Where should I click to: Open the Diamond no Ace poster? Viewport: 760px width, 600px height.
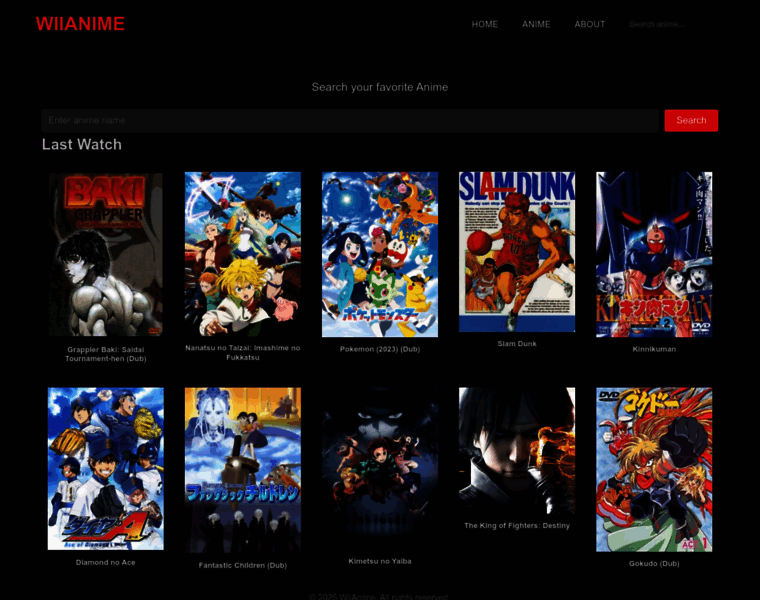106,469
